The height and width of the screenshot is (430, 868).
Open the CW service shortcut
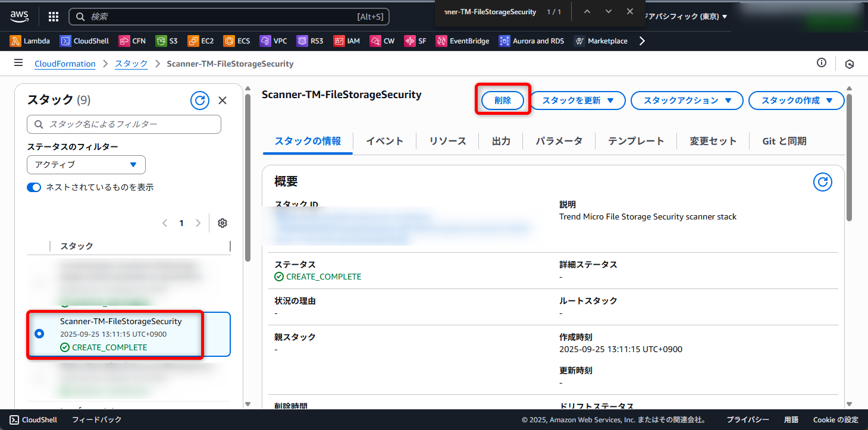[382, 41]
